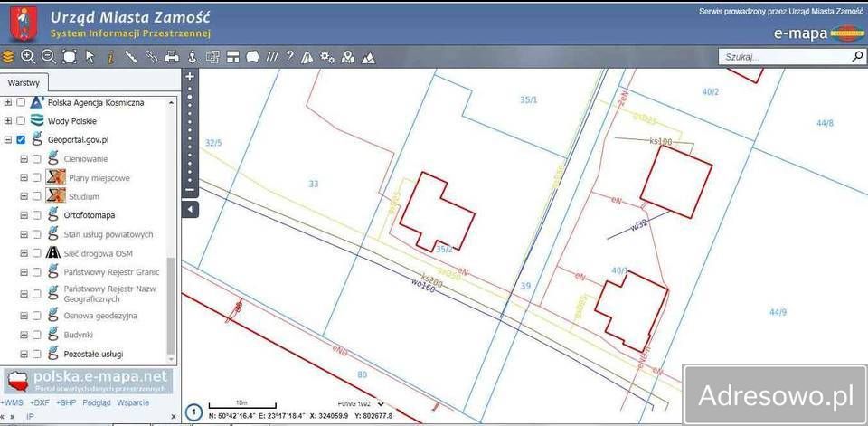868x426 pixels.
Task: Open the PUWG 1992 coordinate system dropdown
Action: point(361,404)
